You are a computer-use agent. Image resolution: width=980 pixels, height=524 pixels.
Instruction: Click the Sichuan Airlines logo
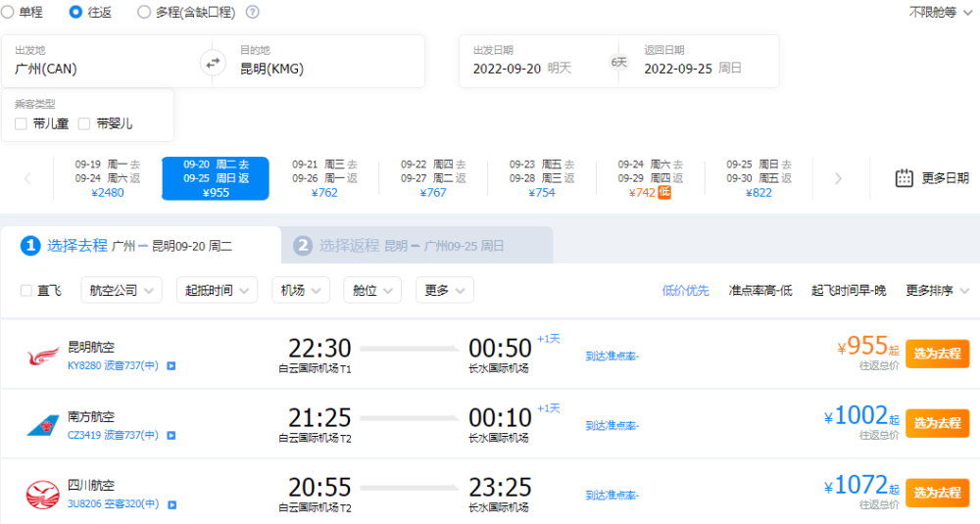tap(42, 493)
